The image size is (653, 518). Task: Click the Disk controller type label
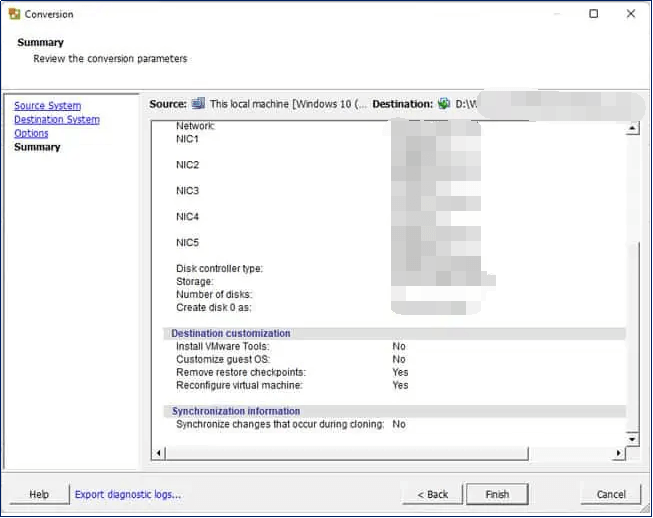[219, 269]
